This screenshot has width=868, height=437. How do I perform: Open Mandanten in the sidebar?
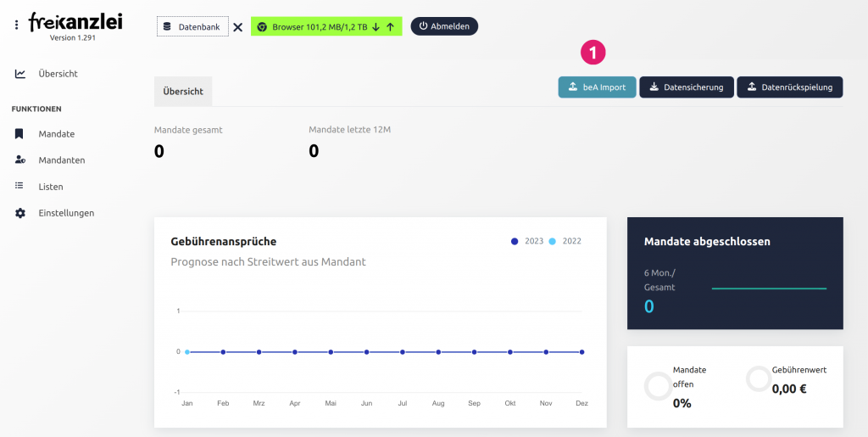tap(61, 160)
